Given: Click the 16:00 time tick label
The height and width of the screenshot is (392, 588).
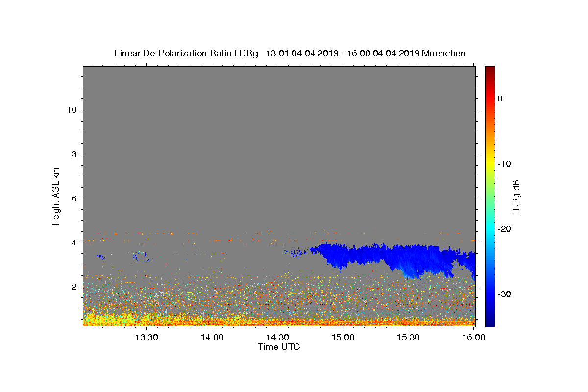Looking at the screenshot, I should (x=474, y=337).
